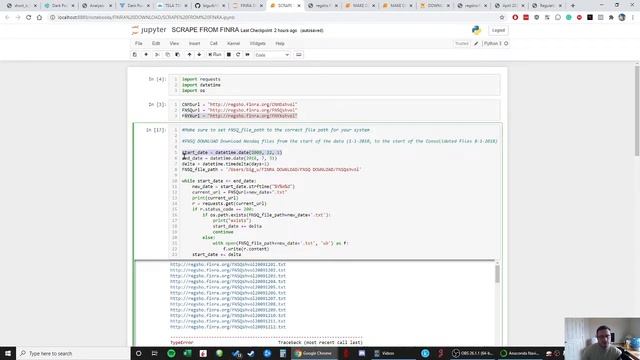Paste cells below using the paste icon

[177, 55]
